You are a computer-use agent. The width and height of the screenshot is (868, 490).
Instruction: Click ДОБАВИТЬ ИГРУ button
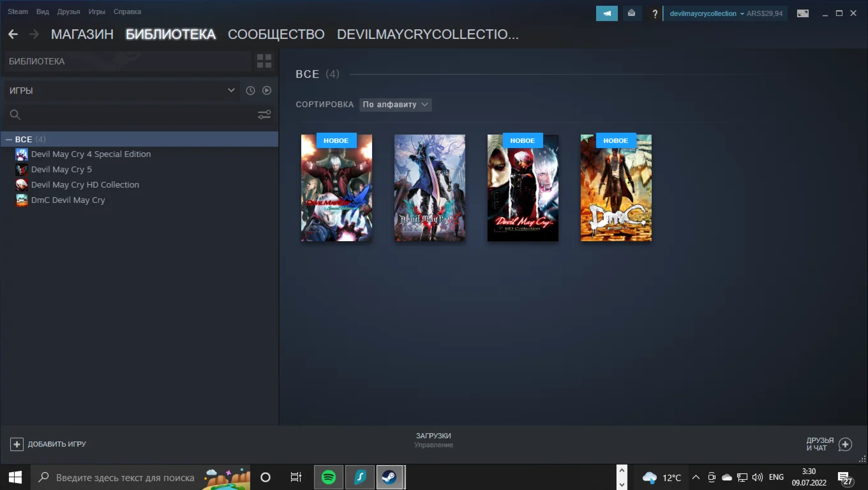[49, 444]
